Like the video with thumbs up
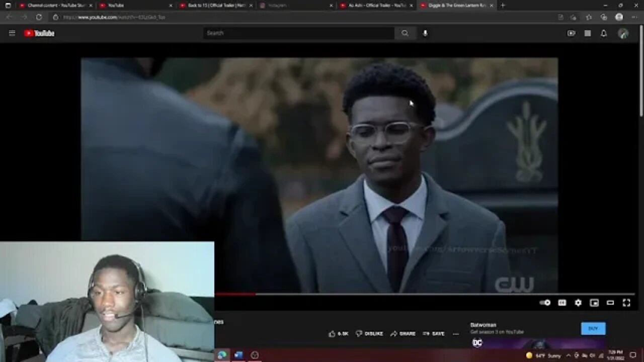The image size is (644, 362). click(339, 333)
